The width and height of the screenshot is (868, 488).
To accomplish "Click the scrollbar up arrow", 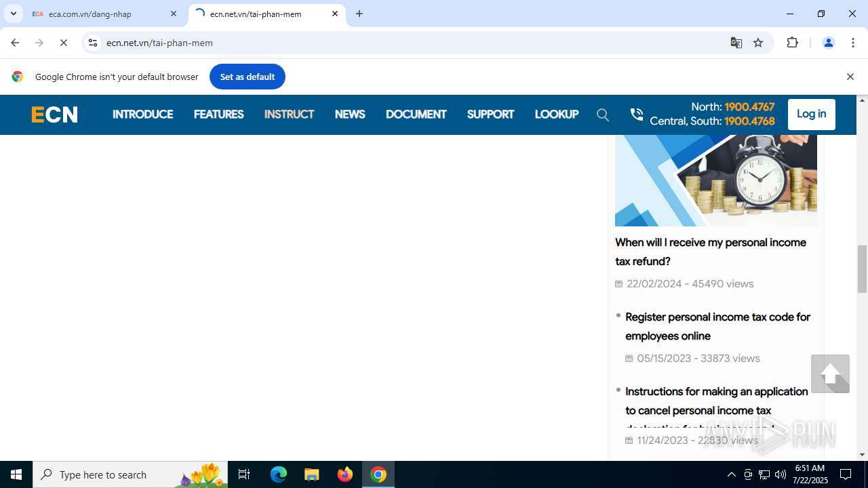I will pyautogui.click(x=862, y=100).
